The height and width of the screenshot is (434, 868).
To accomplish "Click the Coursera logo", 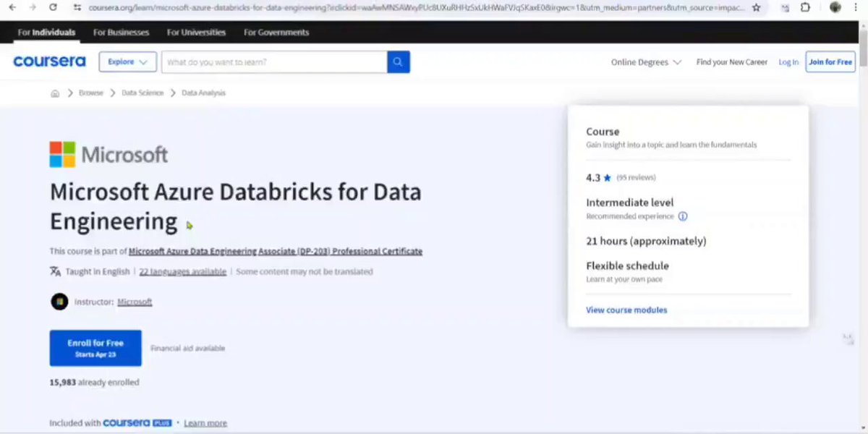I will click(49, 62).
